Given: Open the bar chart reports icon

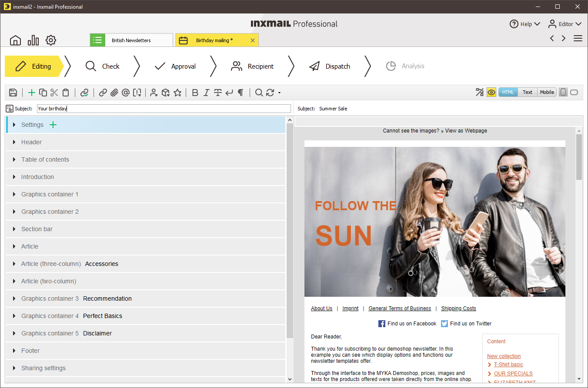Looking at the screenshot, I should (33, 40).
